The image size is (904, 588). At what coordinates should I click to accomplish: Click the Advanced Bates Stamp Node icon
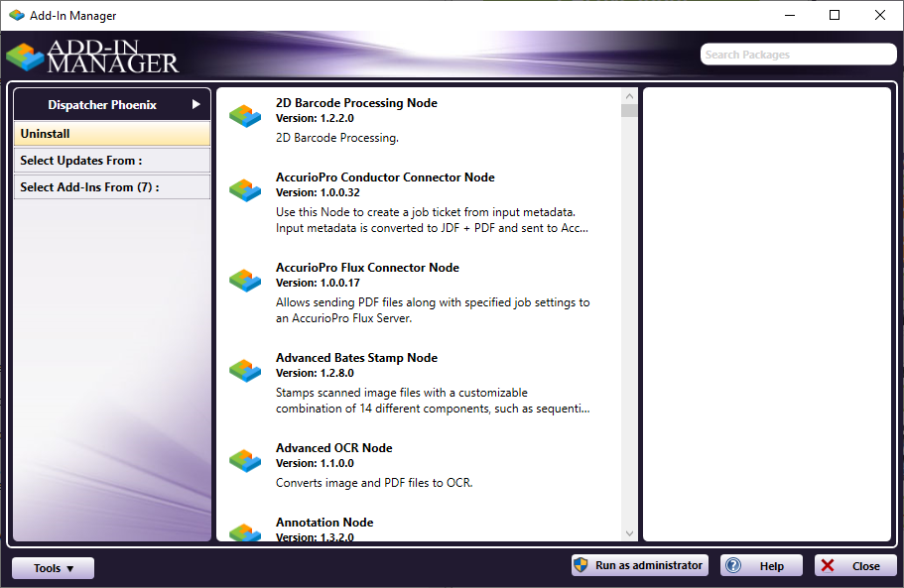point(245,371)
